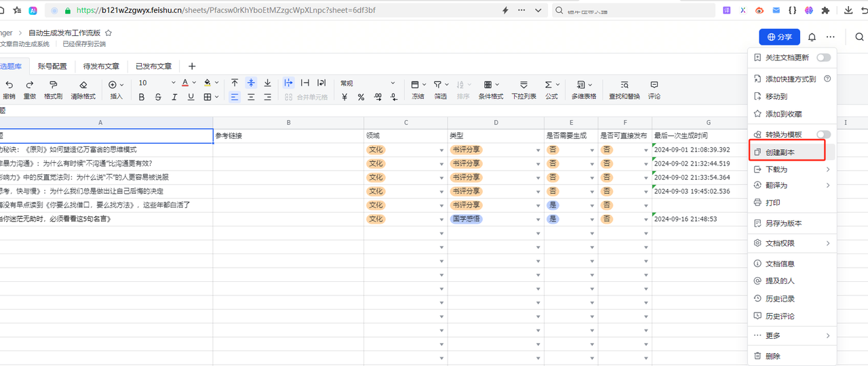Star the document title 自动生成发布工作流版
This screenshot has height=366, width=868.
tap(108, 33)
